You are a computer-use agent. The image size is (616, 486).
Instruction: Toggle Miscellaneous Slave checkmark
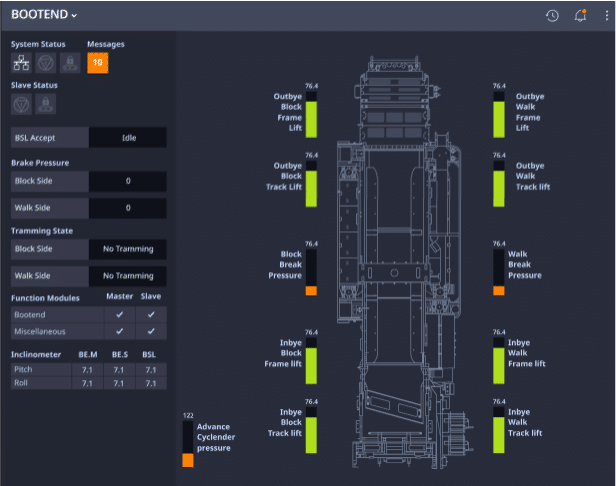151,331
